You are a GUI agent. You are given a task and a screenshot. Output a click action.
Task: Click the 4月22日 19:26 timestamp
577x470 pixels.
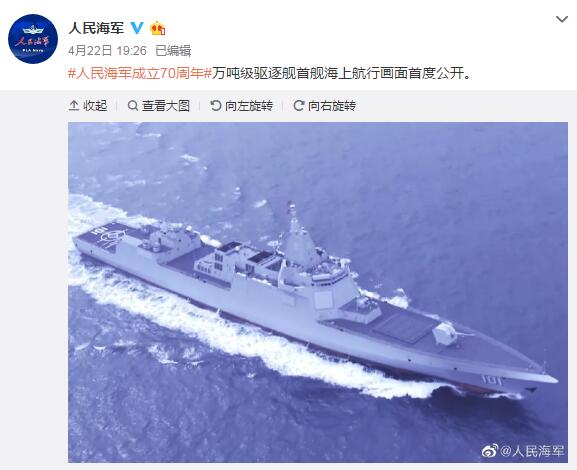click(107, 51)
